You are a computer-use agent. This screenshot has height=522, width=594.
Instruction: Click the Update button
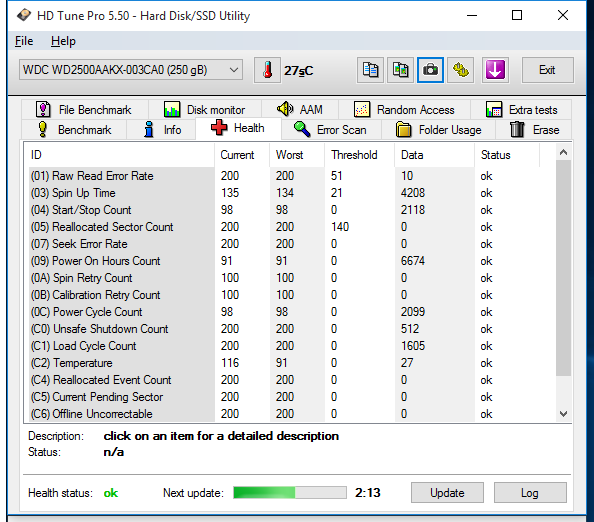[x=447, y=493]
